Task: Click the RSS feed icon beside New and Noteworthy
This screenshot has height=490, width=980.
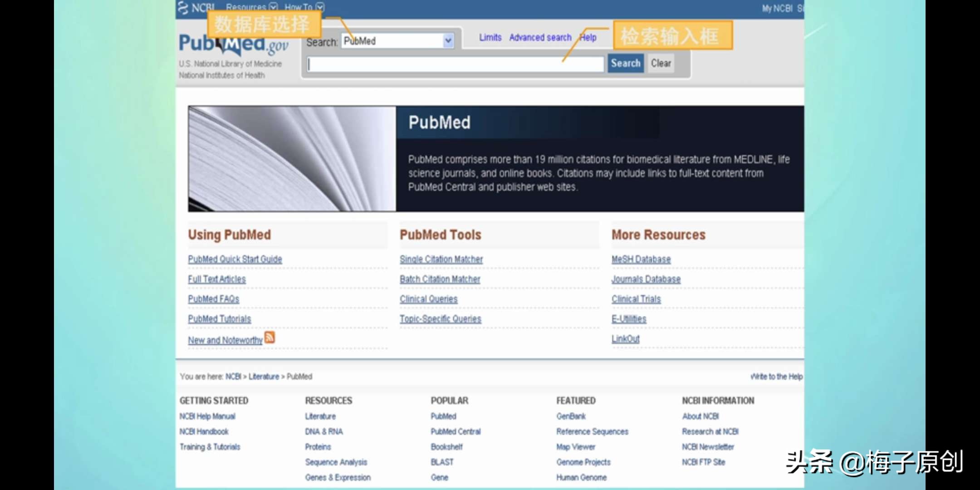Action: pos(269,338)
